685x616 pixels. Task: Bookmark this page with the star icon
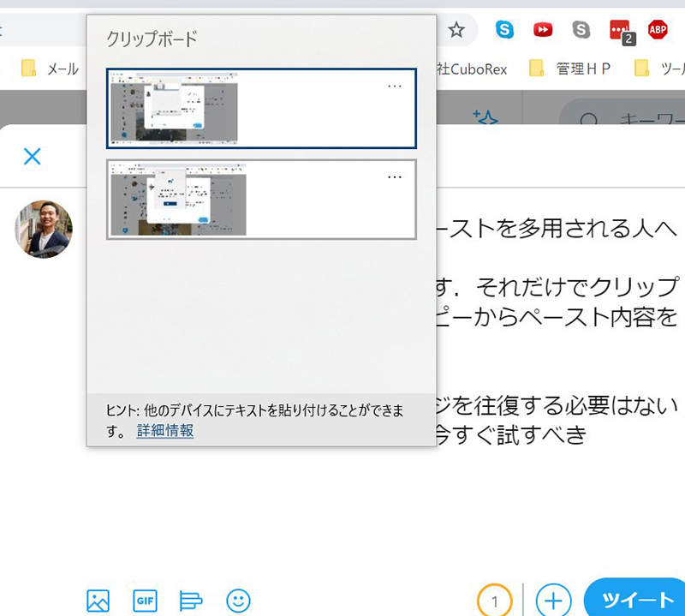coord(456,31)
